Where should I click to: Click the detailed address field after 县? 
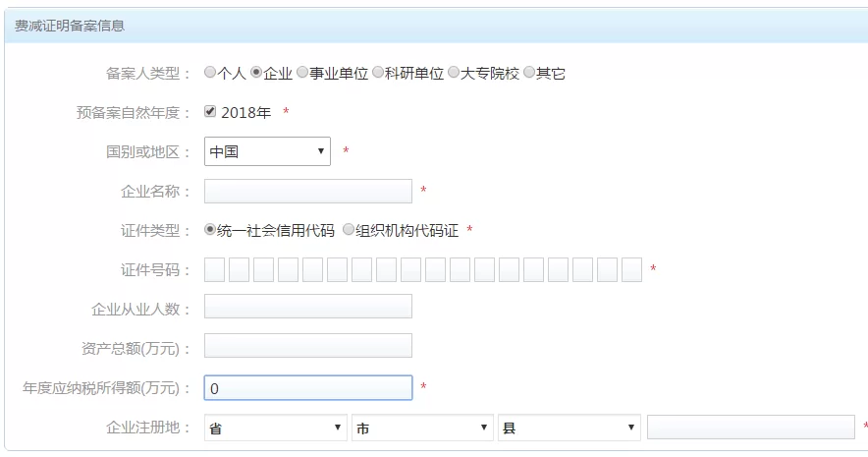[751, 428]
